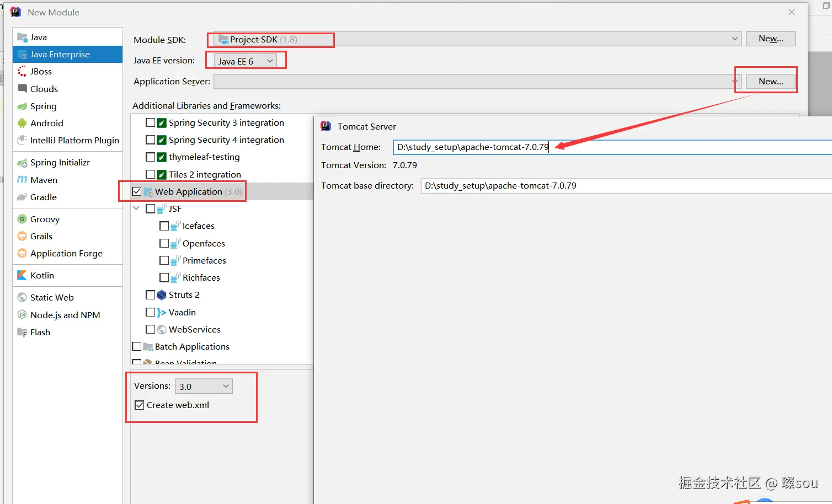Open the Java EE version dropdown

tap(246, 61)
